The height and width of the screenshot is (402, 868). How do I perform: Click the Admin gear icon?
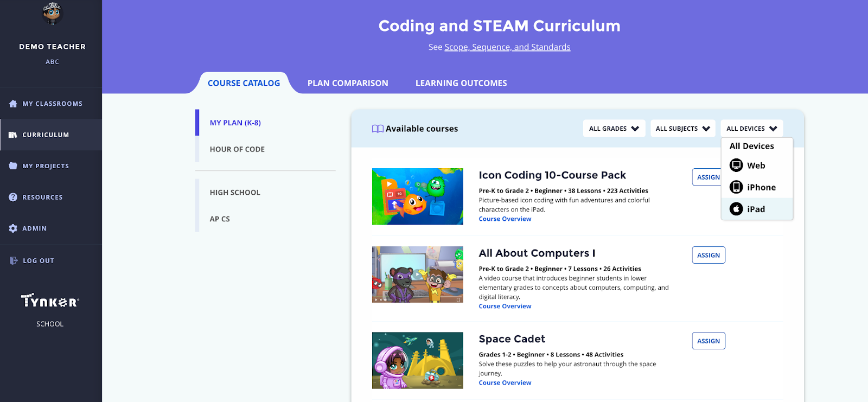point(13,228)
